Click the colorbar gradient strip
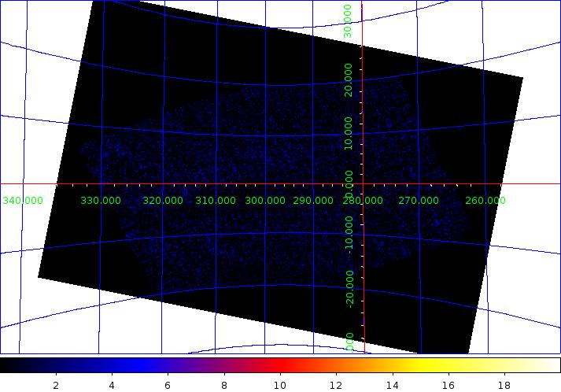561x392 pixels. click(280, 365)
